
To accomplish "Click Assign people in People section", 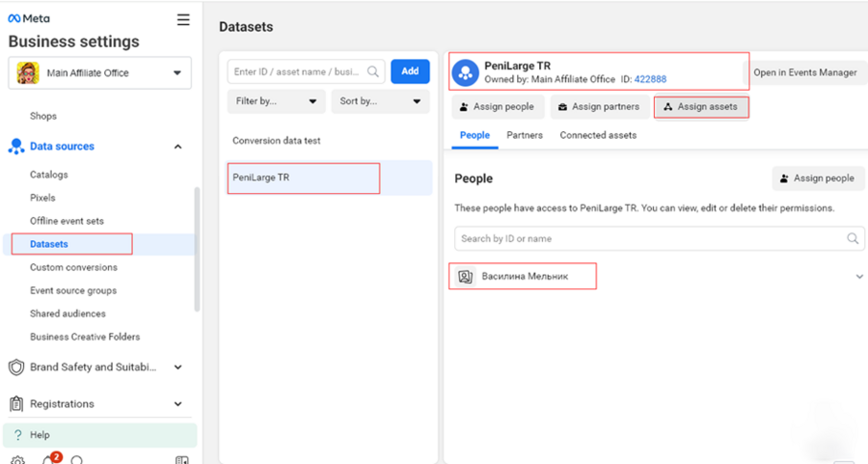I will [x=818, y=178].
